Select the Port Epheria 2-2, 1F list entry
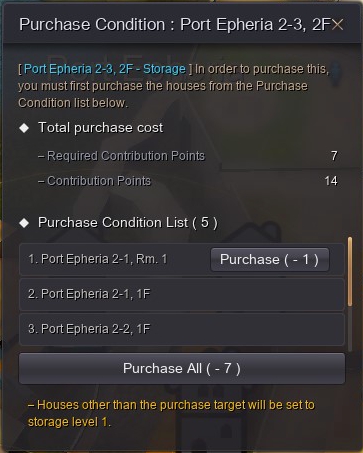Viewport: 363px width, 453px height. [x=182, y=329]
